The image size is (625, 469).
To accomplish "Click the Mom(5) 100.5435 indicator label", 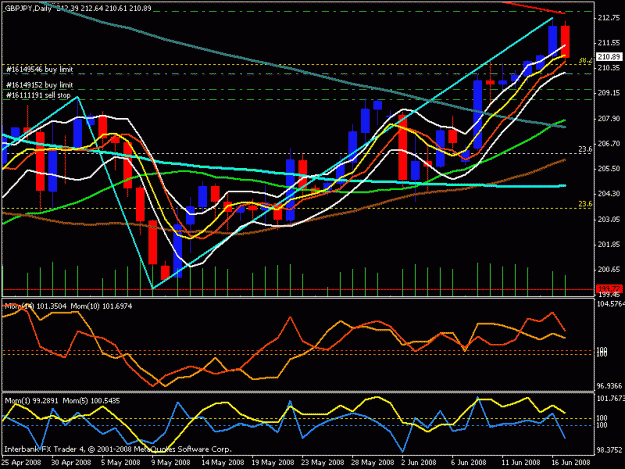I will point(91,401).
